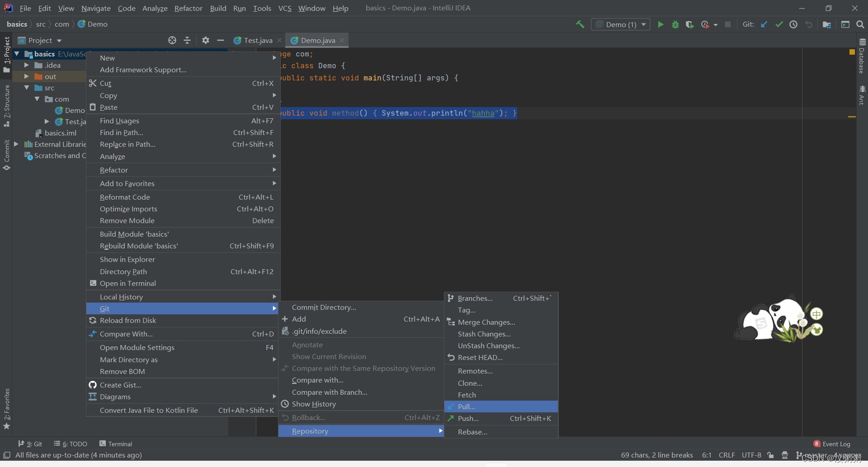Run Demo with the green play icon
This screenshot has height=467, width=868.
coord(660,24)
